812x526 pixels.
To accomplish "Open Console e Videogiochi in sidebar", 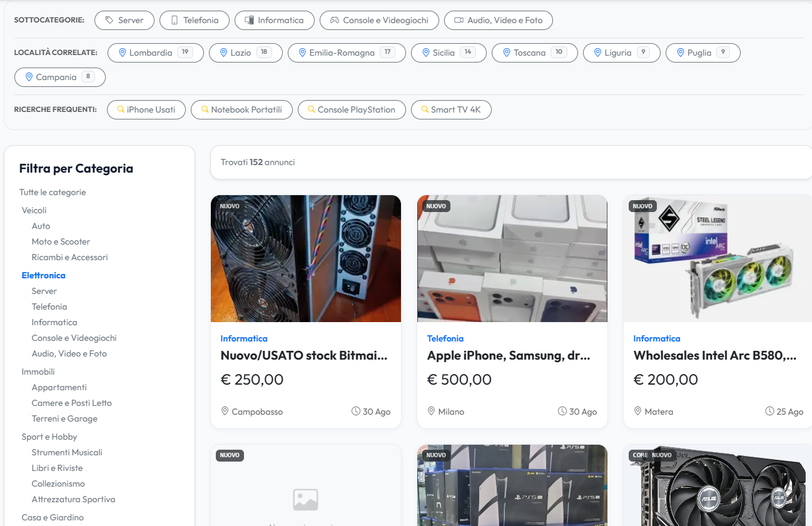I will click(74, 338).
